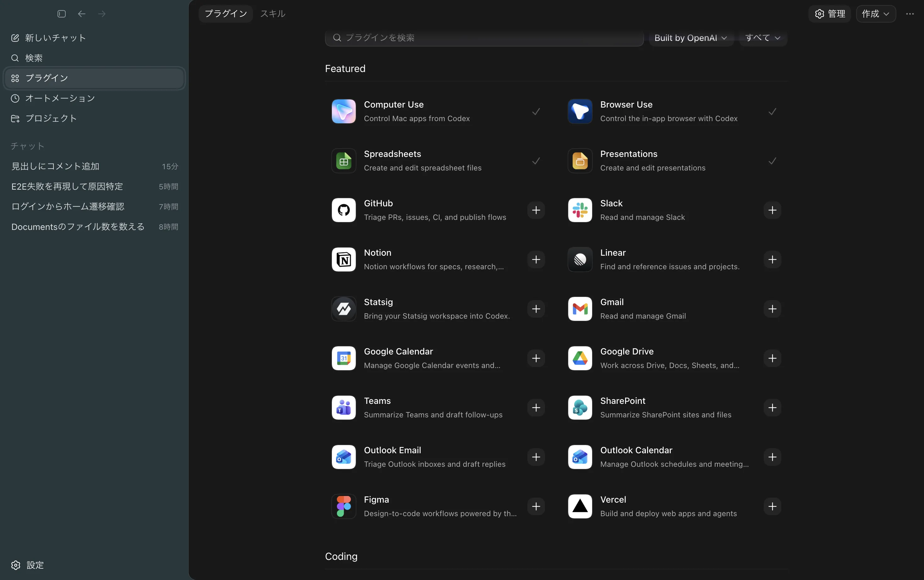924x580 pixels.
Task: Toggle the Browser Use installed checkmark
Action: [772, 112]
